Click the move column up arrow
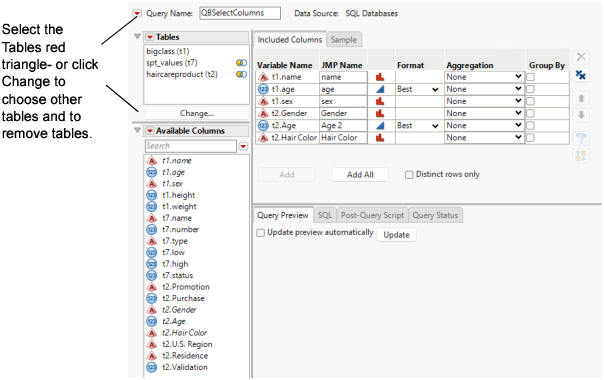Viewport: 604px width, 380px height. click(x=581, y=98)
